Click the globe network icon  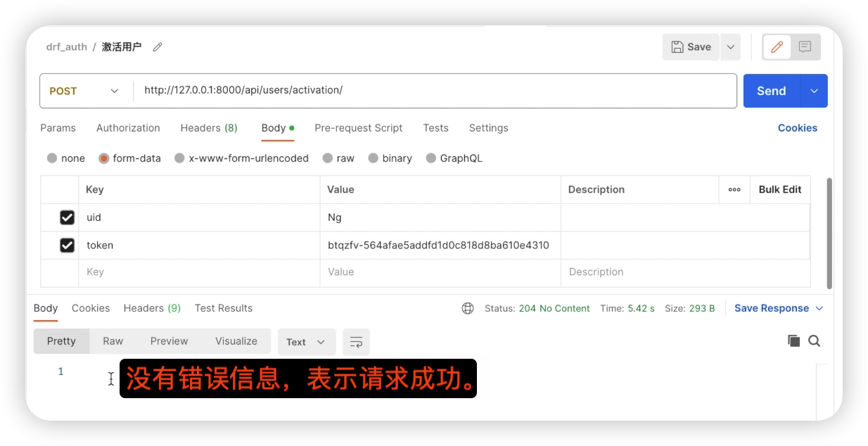click(x=468, y=308)
